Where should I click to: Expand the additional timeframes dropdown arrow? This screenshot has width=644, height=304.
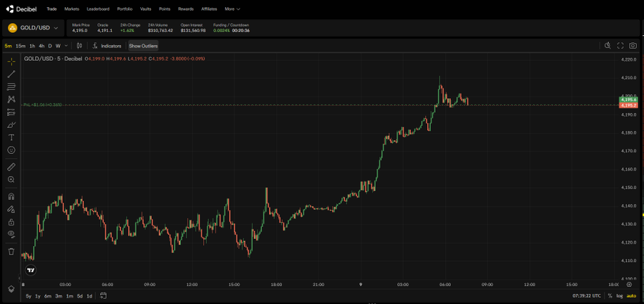[66, 46]
